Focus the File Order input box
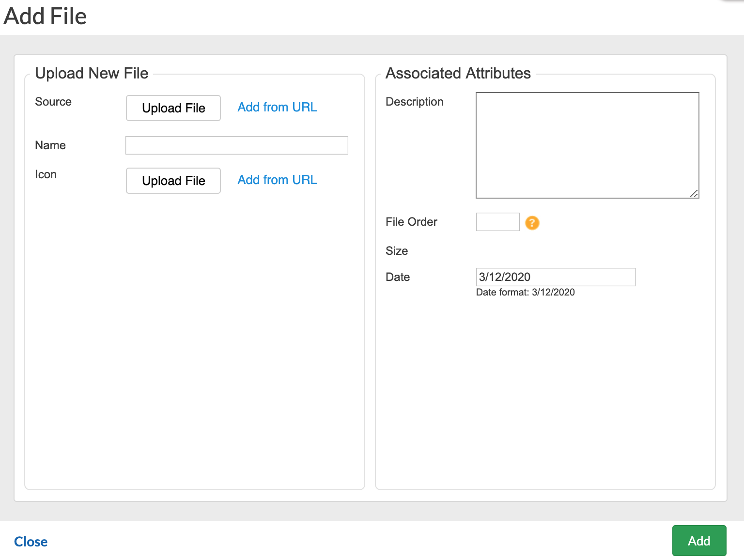Screen dimensions: 744x560 [x=497, y=222]
